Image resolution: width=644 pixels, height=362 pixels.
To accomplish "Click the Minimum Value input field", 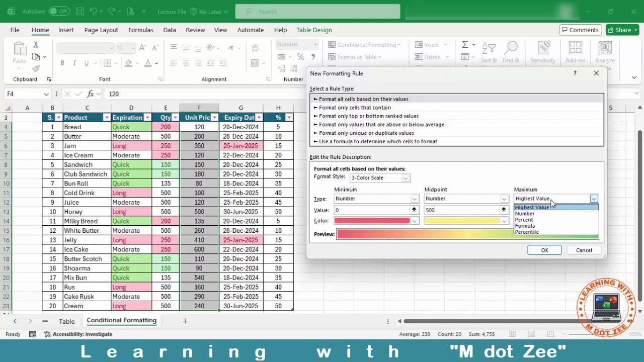I will pyautogui.click(x=372, y=210).
